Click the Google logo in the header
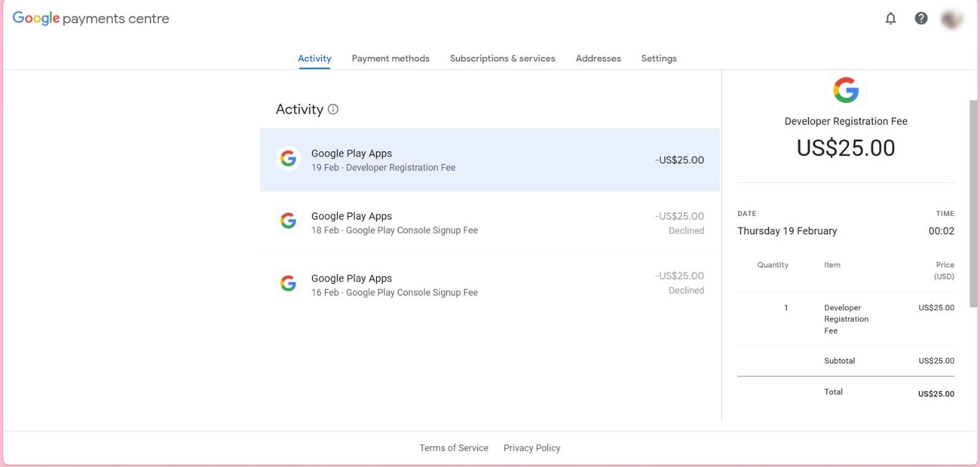The width and height of the screenshot is (980, 467). click(36, 18)
